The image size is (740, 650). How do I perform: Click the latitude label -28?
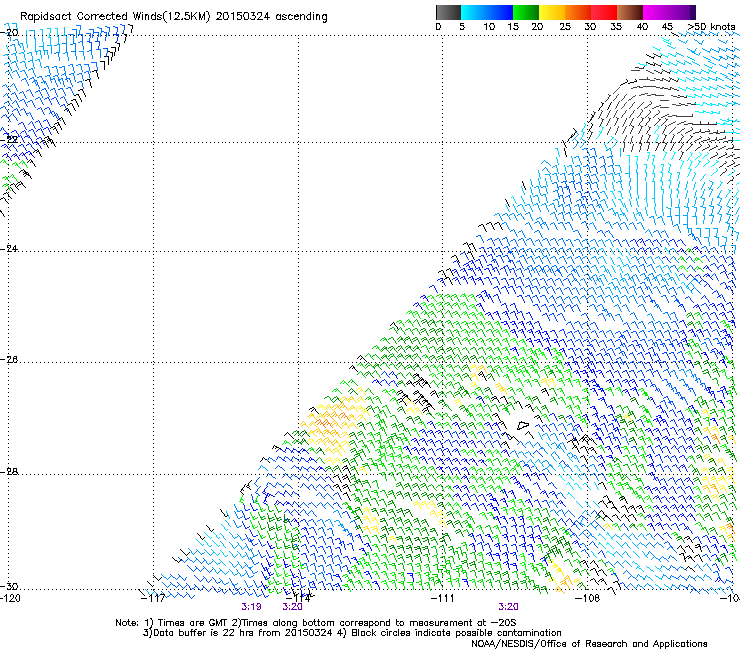click(x=9, y=471)
